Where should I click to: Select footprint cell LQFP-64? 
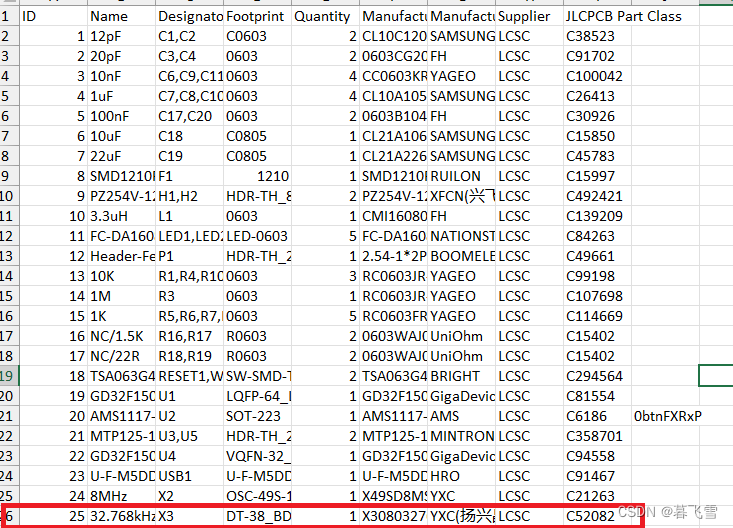[x=257, y=396]
